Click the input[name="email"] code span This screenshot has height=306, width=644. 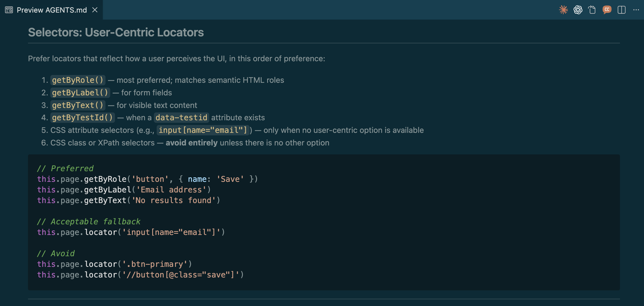(203, 130)
